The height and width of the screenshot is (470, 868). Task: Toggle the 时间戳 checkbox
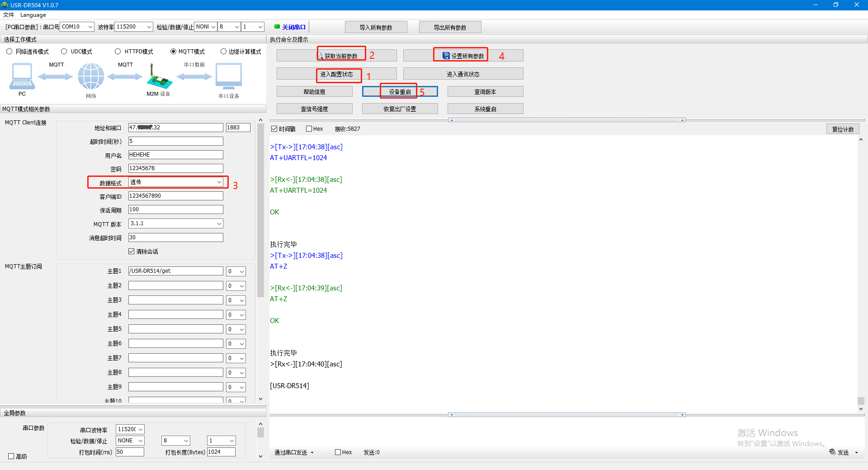tap(274, 129)
